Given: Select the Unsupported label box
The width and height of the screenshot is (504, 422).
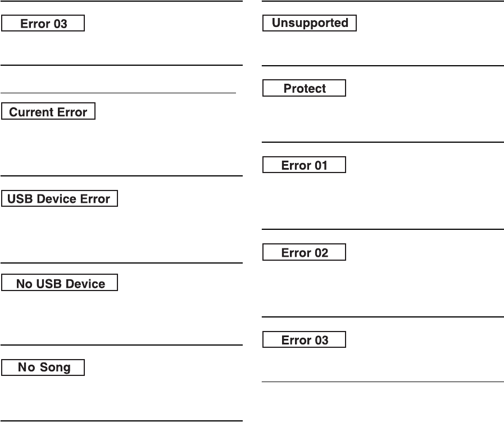Looking at the screenshot, I should (310, 23).
